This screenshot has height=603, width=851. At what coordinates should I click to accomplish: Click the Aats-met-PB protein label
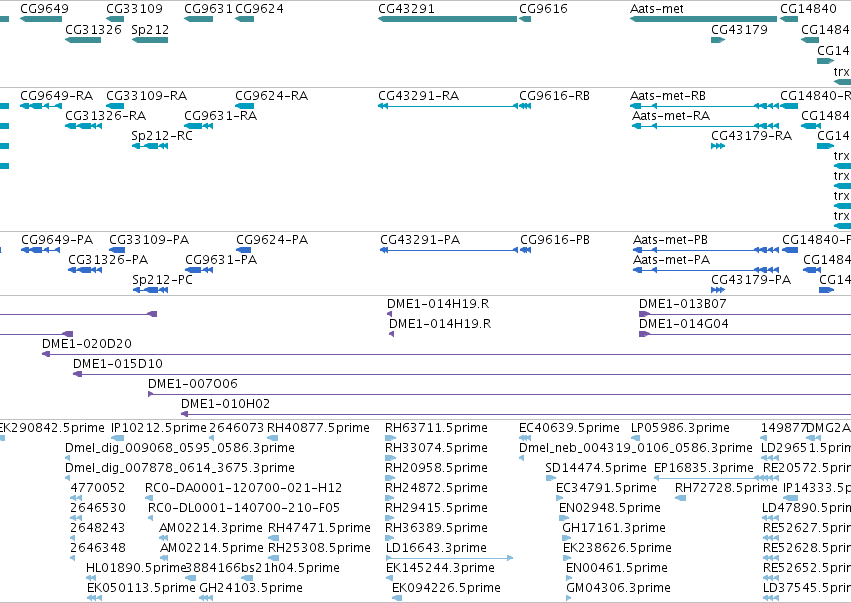point(670,239)
